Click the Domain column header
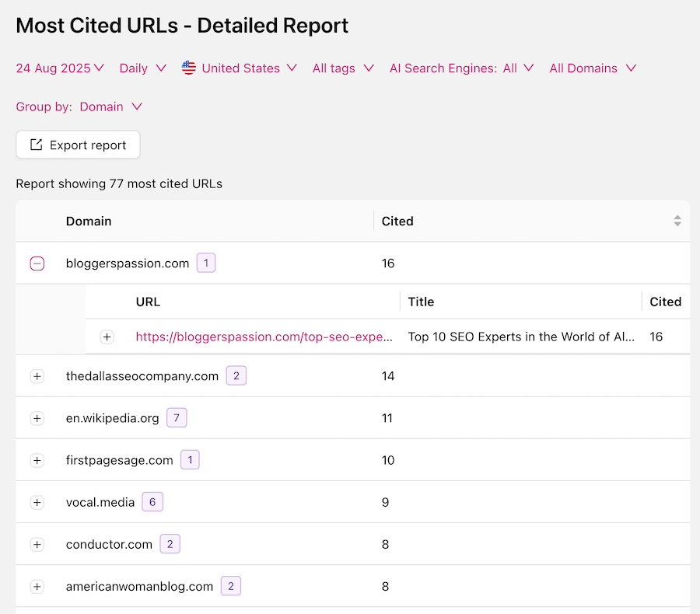Screen dimensions: 700x614 pyautogui.click(x=89, y=222)
